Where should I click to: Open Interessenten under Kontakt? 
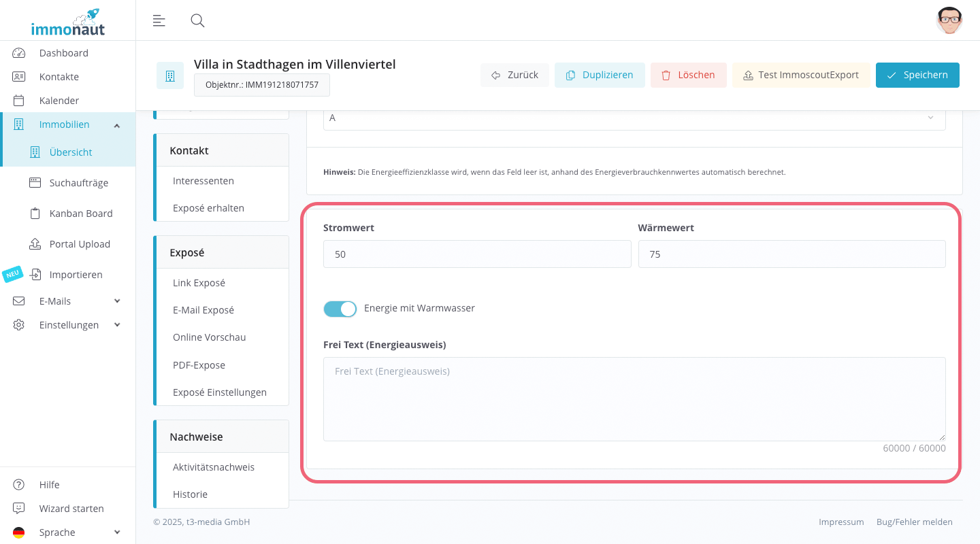pos(203,181)
